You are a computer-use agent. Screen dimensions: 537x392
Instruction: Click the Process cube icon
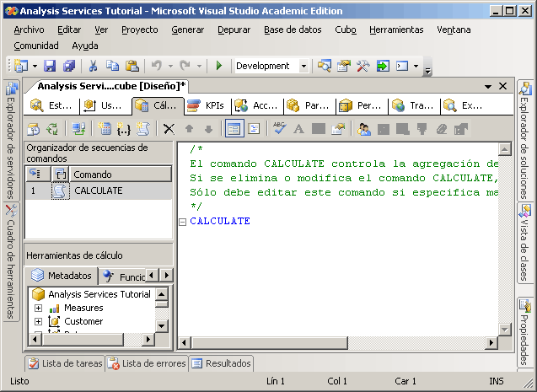pyautogui.click(x=34, y=129)
